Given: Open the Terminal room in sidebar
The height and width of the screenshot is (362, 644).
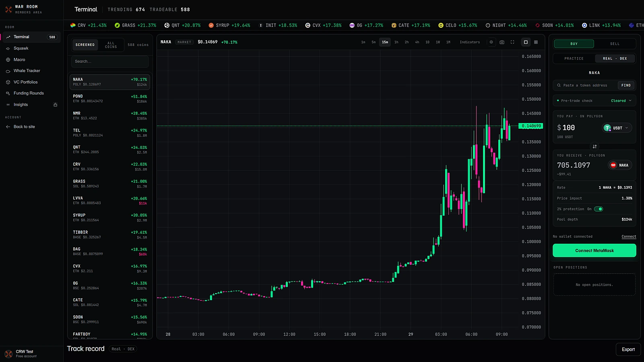Looking at the screenshot, I should point(32,37).
